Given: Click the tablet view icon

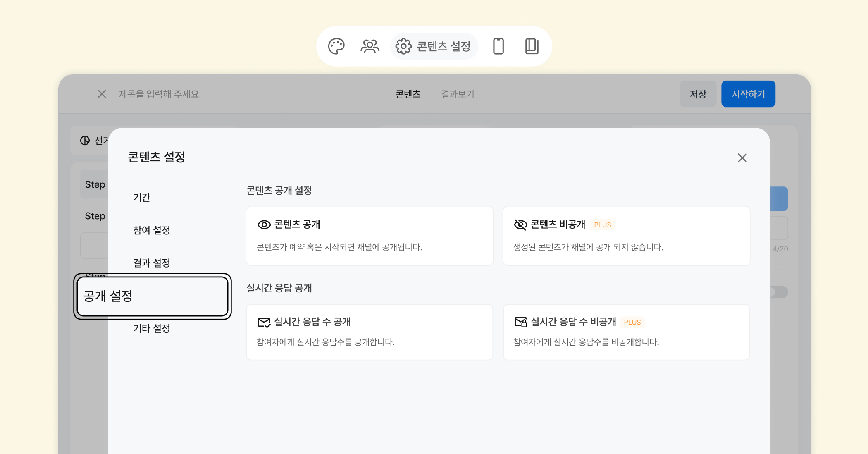Looking at the screenshot, I should (532, 46).
